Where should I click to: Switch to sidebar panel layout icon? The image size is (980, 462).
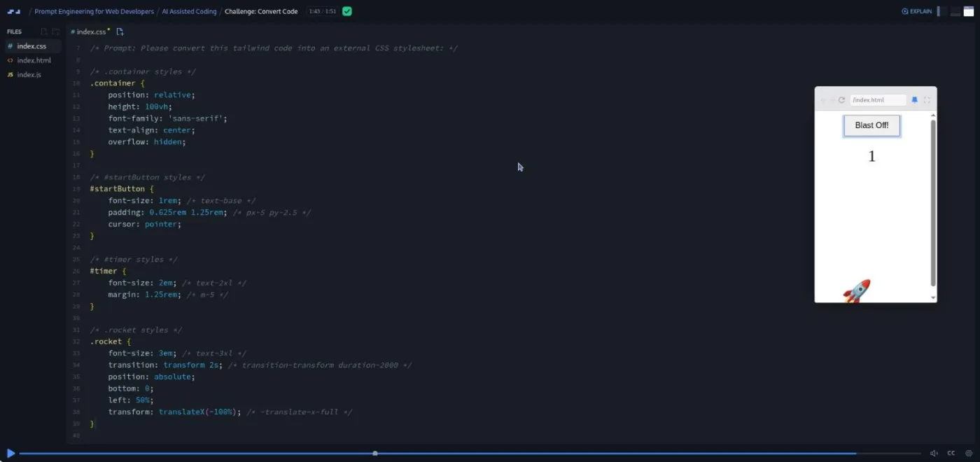click(x=942, y=11)
